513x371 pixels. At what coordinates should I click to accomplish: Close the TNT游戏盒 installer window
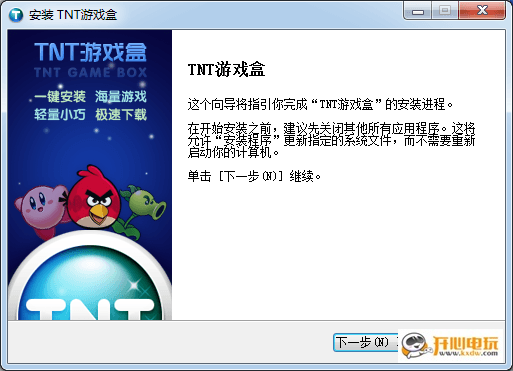coord(482,11)
